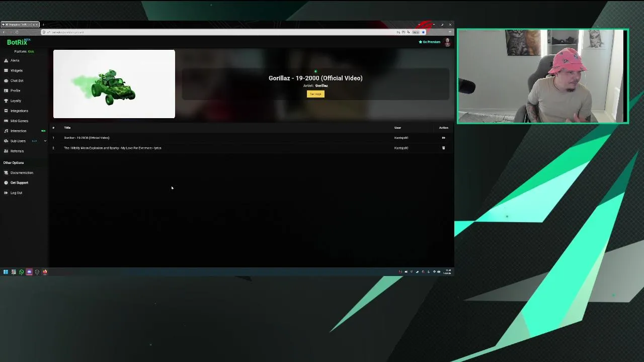Open WhatsApp from the taskbar
The width and height of the screenshot is (644, 362).
point(21,272)
